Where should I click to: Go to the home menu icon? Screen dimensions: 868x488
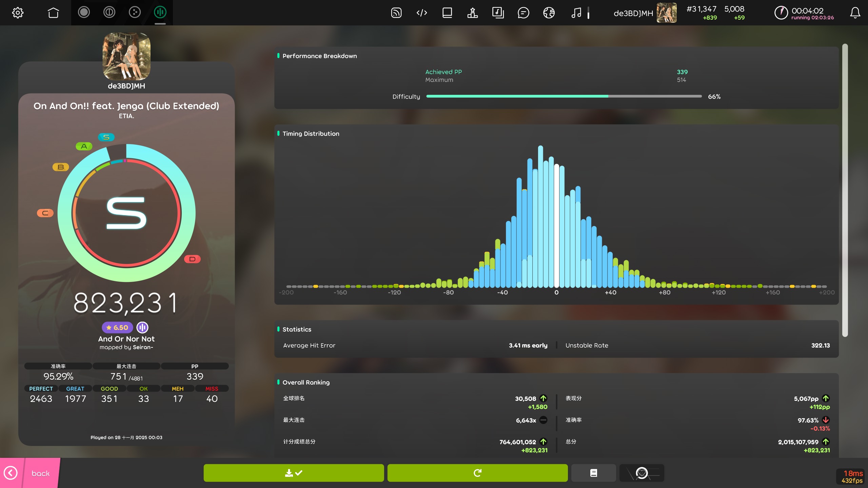[53, 13]
